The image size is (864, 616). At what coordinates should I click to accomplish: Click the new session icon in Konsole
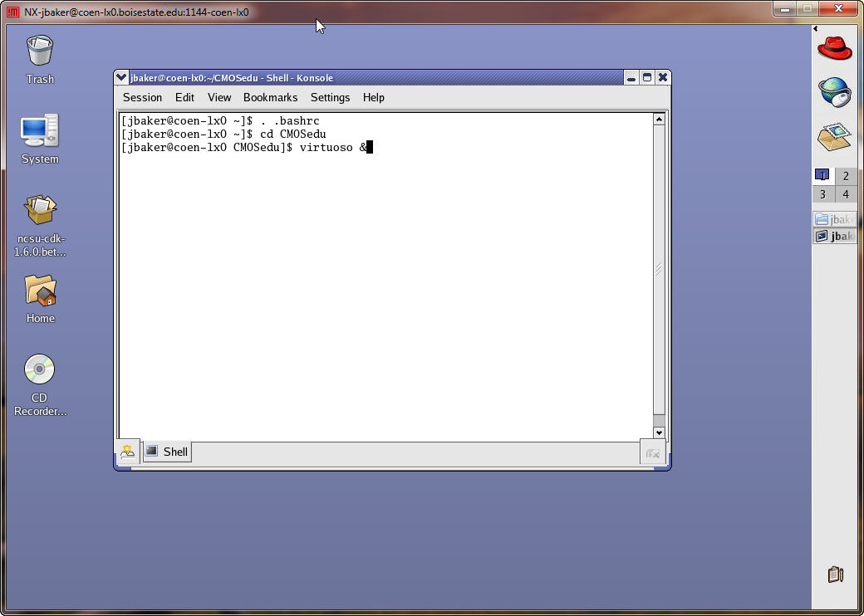pos(127,452)
